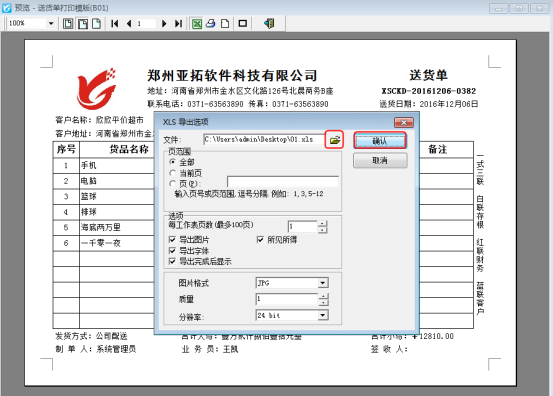Click the 确认 button
553x396 pixels.
tap(380, 141)
